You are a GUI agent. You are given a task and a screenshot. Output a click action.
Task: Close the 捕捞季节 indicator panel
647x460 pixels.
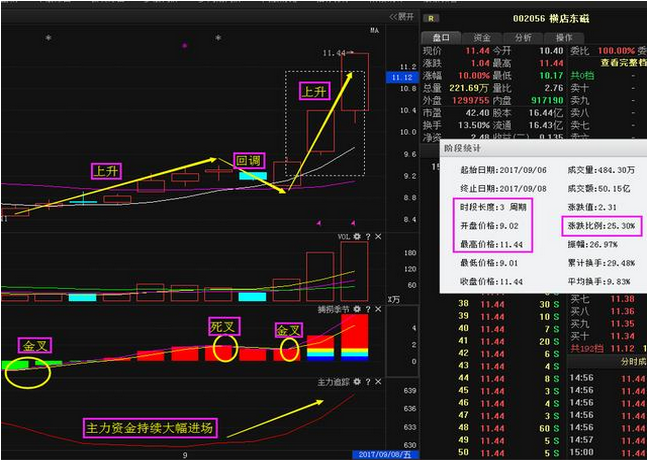[379, 310]
